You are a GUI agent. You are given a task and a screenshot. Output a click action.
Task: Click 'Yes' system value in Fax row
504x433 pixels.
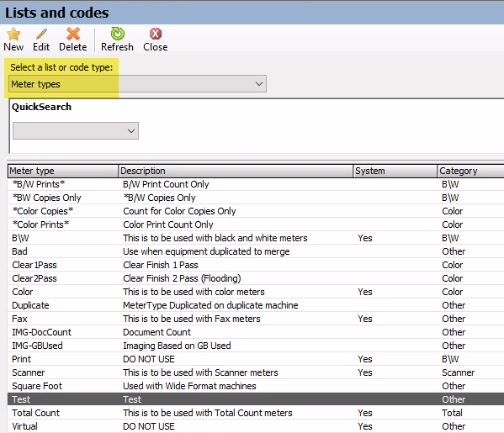[x=365, y=319]
